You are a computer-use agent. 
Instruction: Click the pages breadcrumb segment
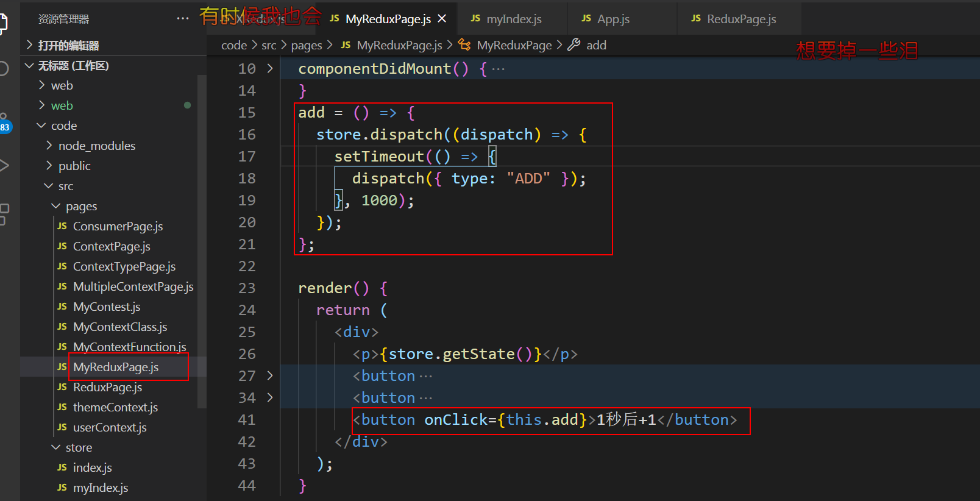coord(306,45)
